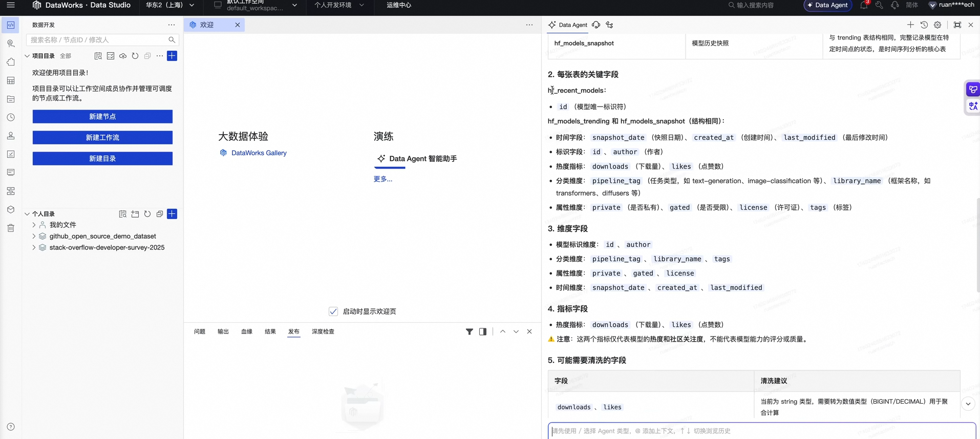Close the 欢迎 tab
This screenshot has width=980, height=439.
[238, 25]
